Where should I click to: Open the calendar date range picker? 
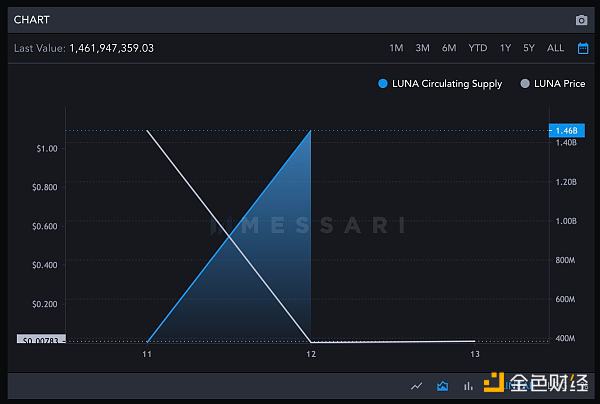click(582, 48)
